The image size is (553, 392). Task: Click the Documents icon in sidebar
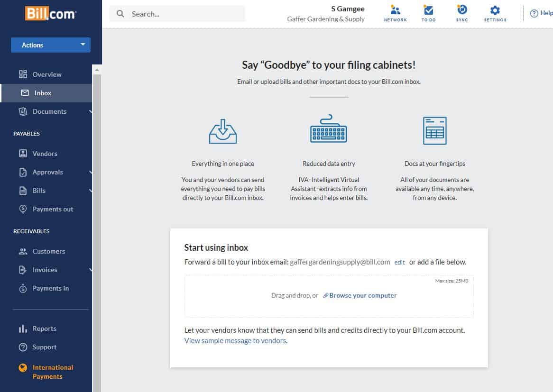click(23, 111)
